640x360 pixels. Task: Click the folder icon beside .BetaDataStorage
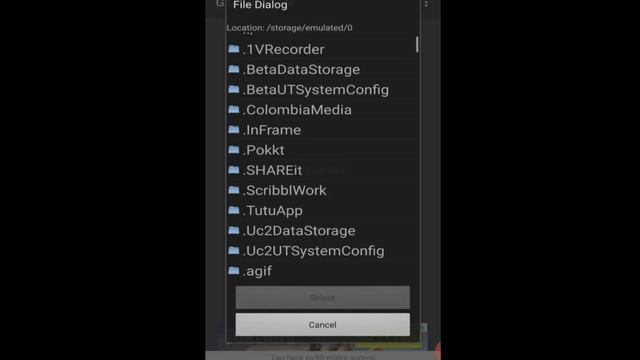[x=234, y=69]
